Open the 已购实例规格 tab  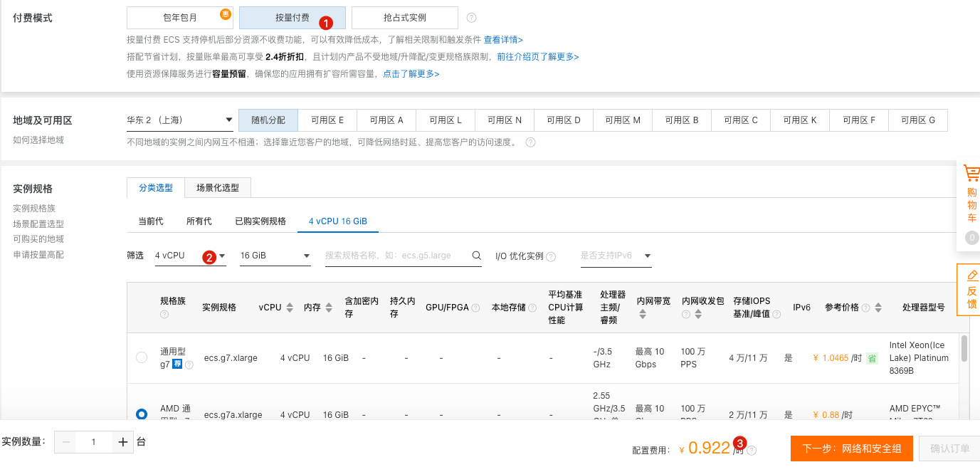point(260,221)
